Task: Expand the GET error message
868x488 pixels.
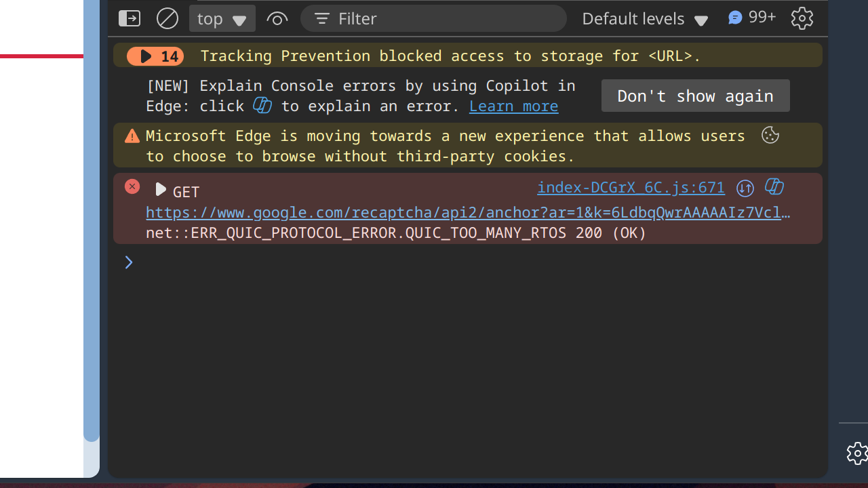Action: tap(160, 189)
